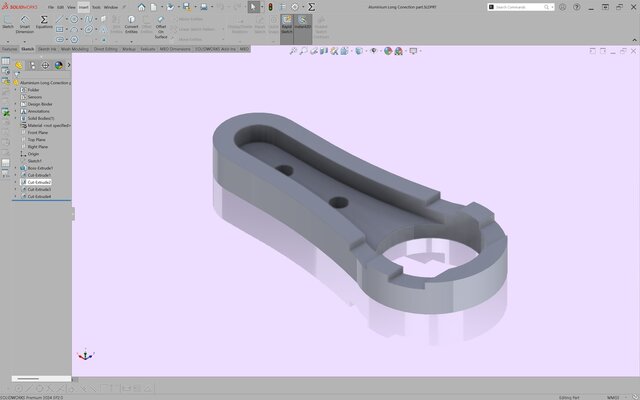Expand the Annotations tree node
Screen dimensions: 640x400
[x=15, y=111]
